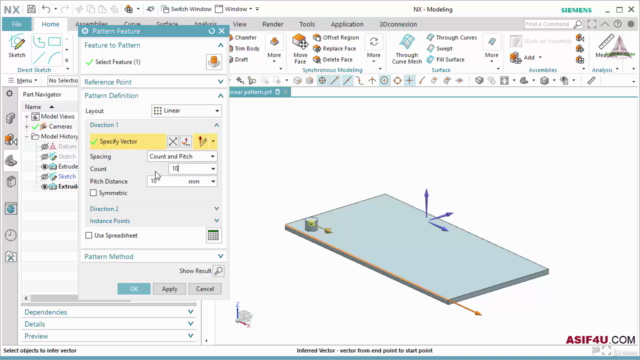Viewport: 640px width, 360px height.
Task: Open the Layout Linear dropdown
Action: point(186,111)
